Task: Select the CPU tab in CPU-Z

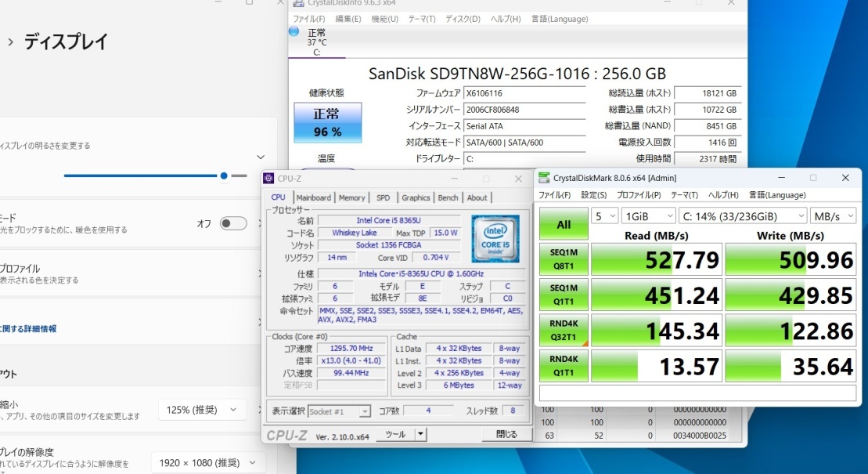Action: [x=279, y=197]
